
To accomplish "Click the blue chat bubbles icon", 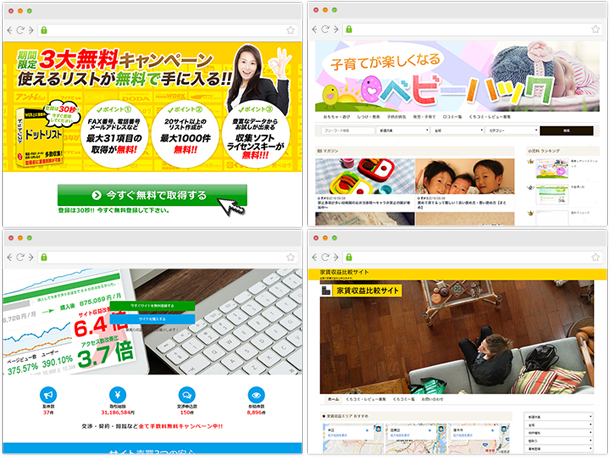I will pos(187,395).
